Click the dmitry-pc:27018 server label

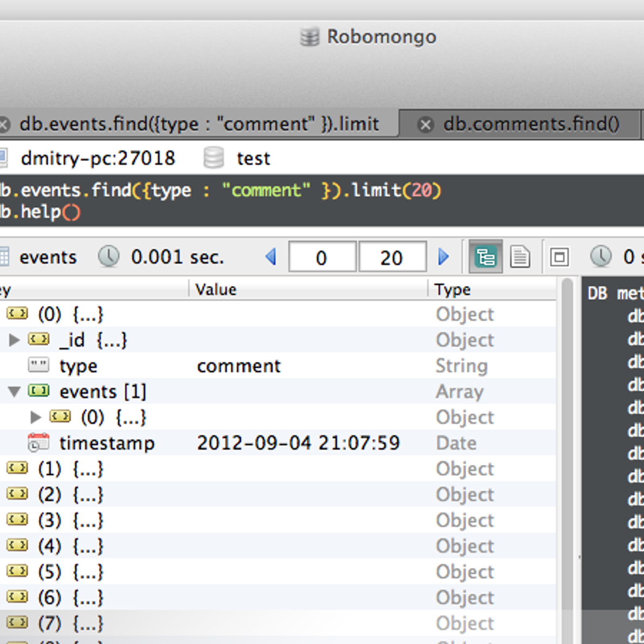coord(98,158)
